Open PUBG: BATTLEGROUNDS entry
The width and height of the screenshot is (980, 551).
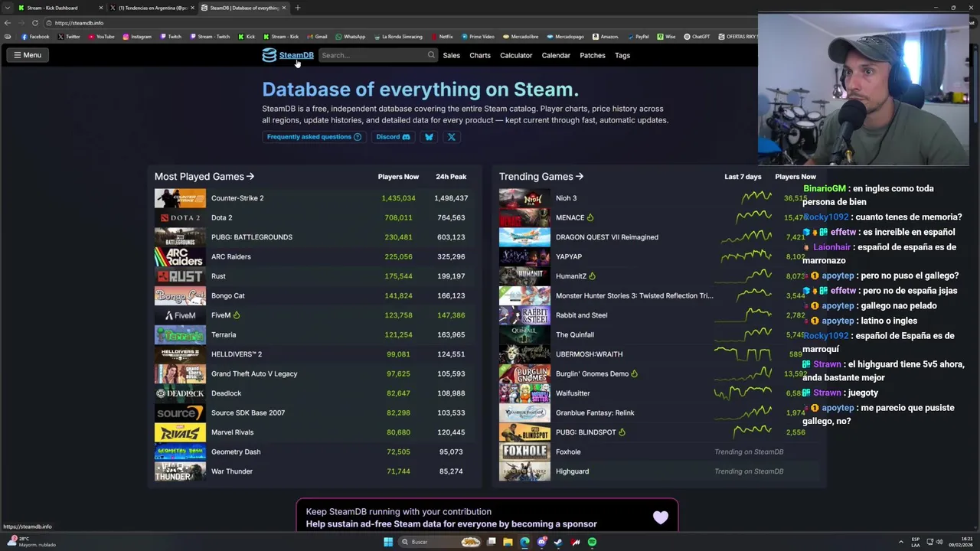252,237
